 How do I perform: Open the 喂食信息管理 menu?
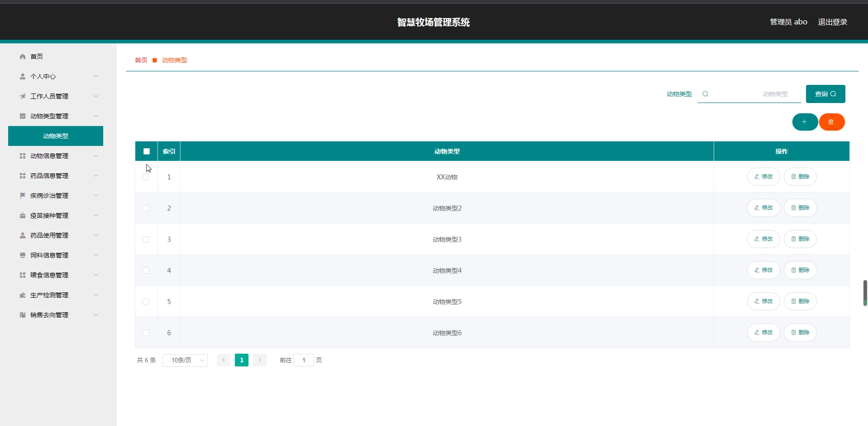[56, 275]
